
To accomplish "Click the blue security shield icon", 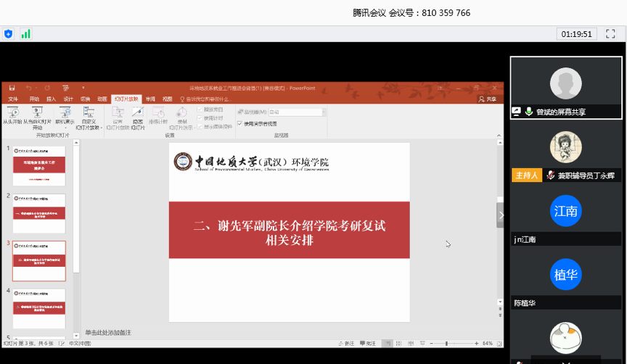I will coord(9,33).
